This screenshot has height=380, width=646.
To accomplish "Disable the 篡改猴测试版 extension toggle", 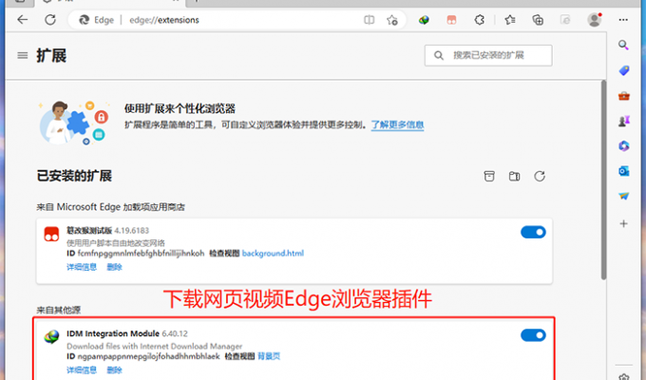I will 533,232.
